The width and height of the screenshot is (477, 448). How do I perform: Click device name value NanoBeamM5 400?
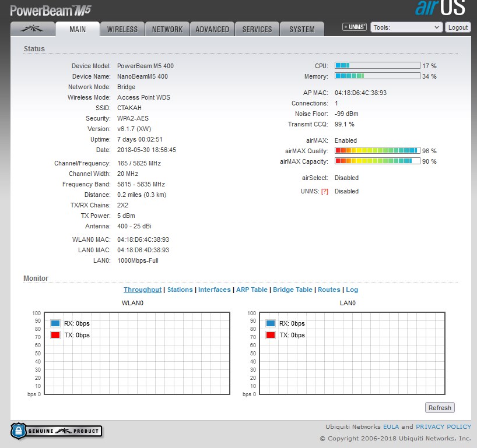(x=142, y=76)
